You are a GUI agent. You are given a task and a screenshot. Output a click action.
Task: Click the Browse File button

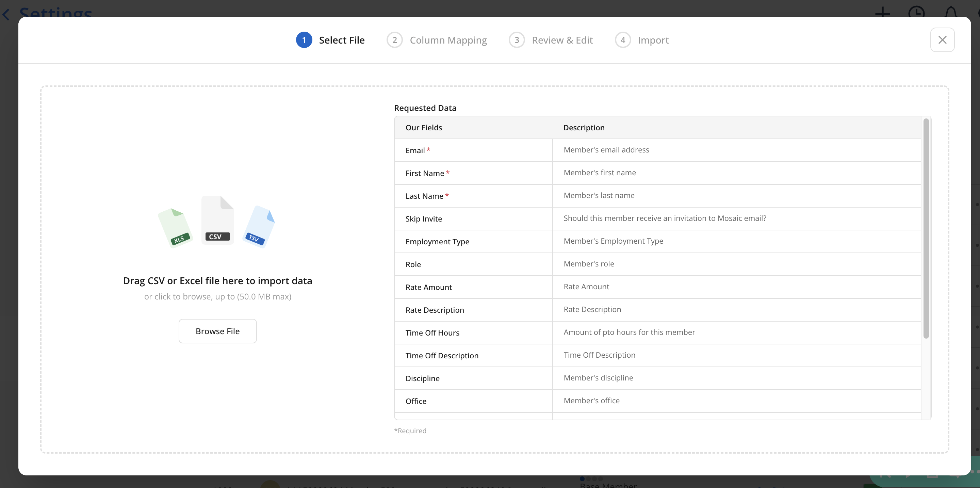pyautogui.click(x=218, y=331)
